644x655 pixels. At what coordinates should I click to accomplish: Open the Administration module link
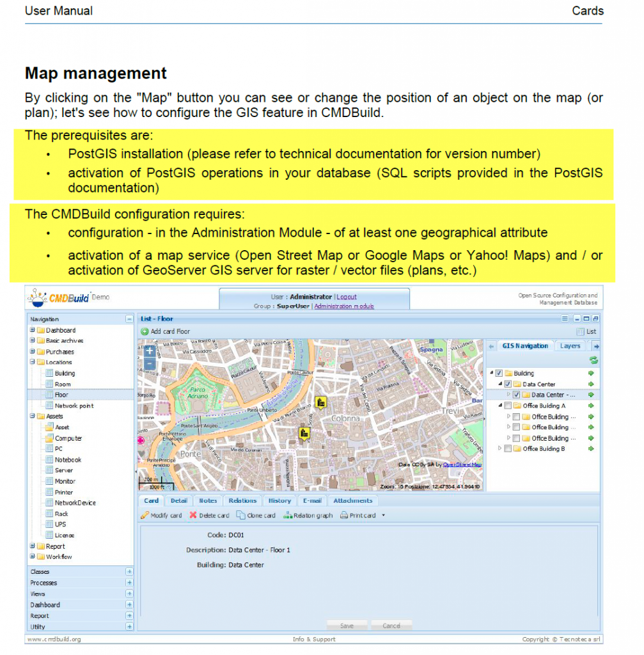(x=344, y=306)
